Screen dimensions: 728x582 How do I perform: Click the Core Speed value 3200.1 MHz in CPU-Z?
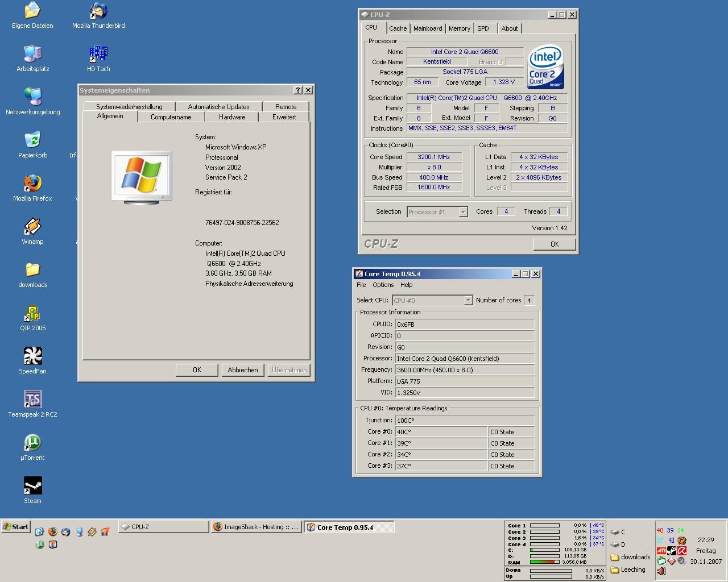point(433,157)
